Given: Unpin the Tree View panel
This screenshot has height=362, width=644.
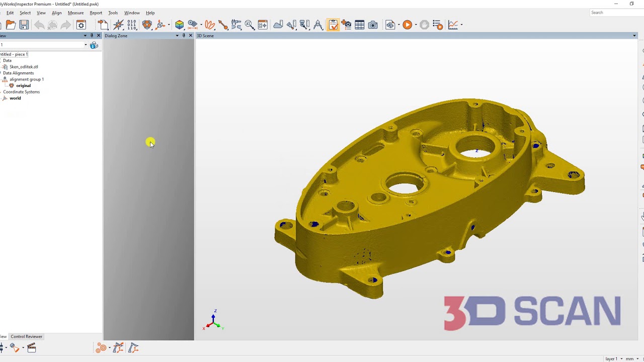Looking at the screenshot, I should click(91, 35).
